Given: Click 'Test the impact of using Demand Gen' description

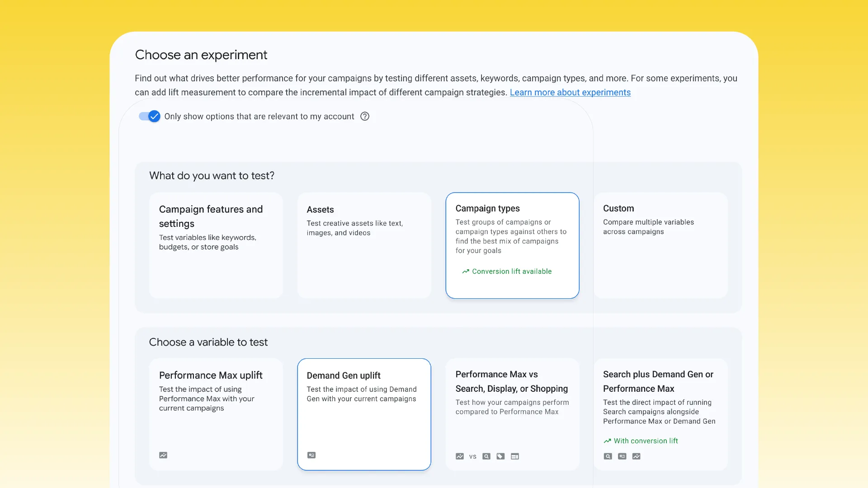Looking at the screenshot, I should [x=362, y=394].
